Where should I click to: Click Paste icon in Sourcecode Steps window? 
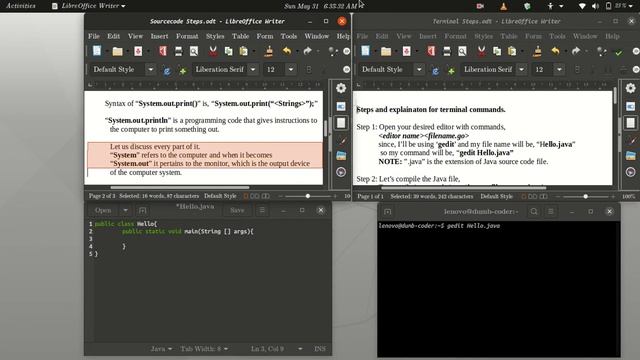(x=244, y=51)
